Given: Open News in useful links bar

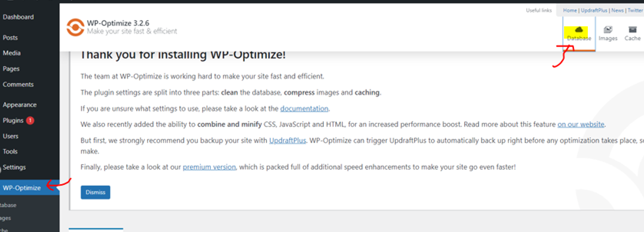Looking at the screenshot, I should click(x=617, y=11).
